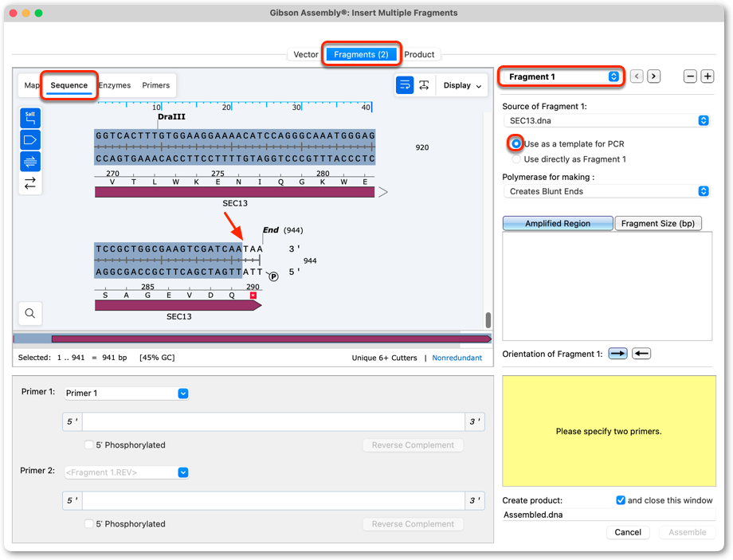
Task: Click the empty Amplified Region list area
Action: [x=607, y=286]
